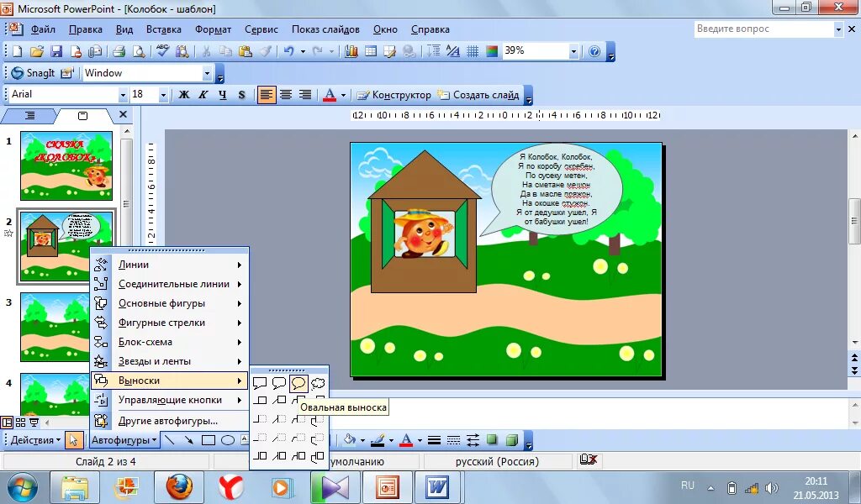Image resolution: width=861 pixels, height=504 pixels.
Task: Align text center
Action: click(x=286, y=95)
